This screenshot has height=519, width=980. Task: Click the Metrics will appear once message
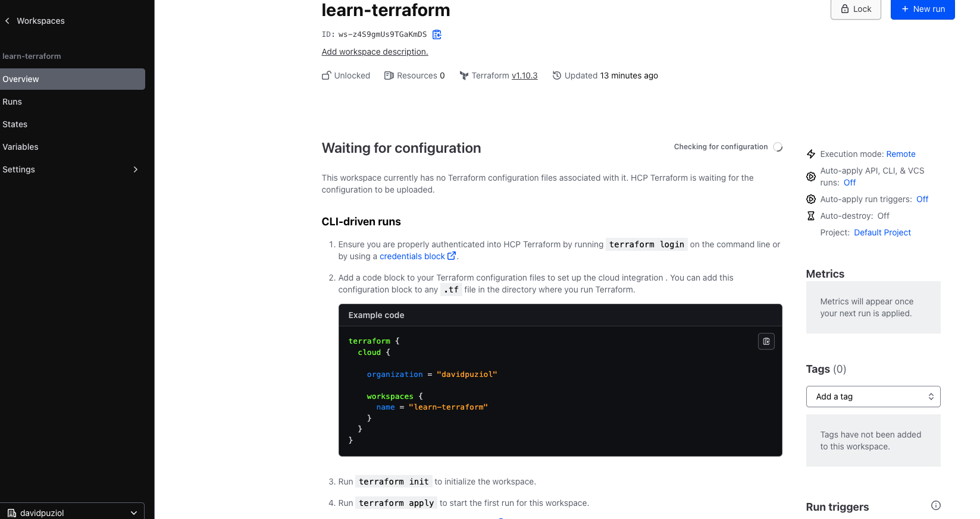(866, 307)
